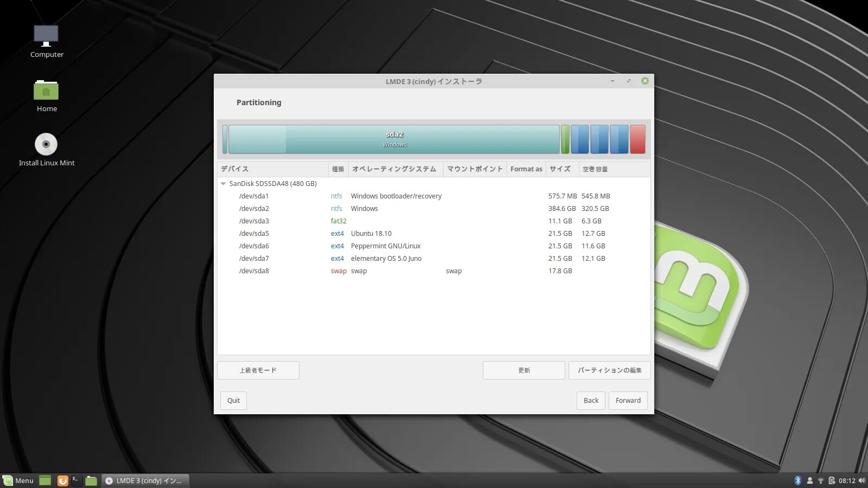The width and height of the screenshot is (868, 488).
Task: Open the Mint Menu button
Action: pos(18,480)
